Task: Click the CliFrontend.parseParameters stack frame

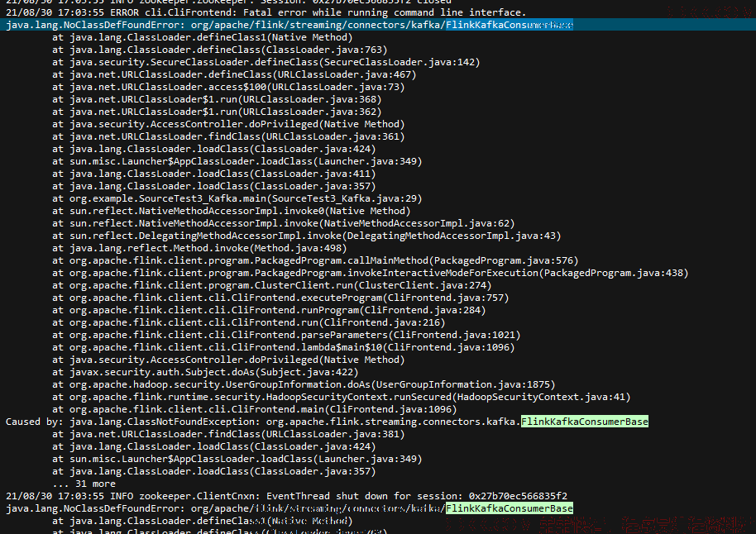Action: [286, 335]
